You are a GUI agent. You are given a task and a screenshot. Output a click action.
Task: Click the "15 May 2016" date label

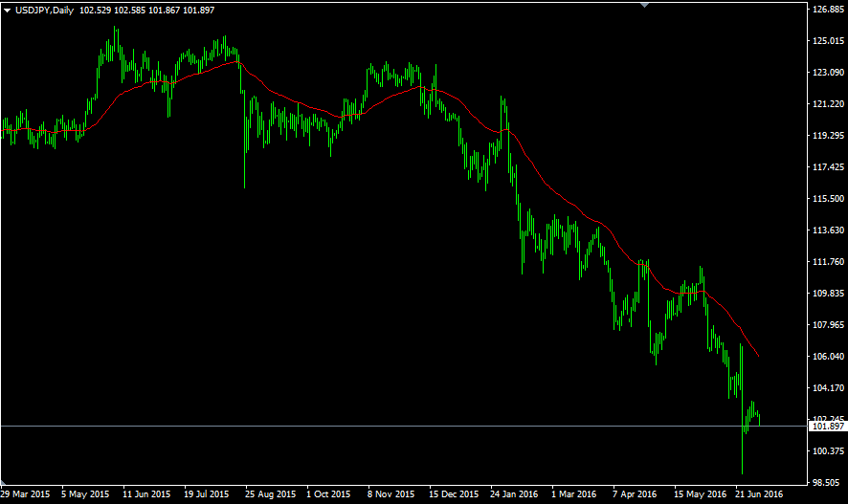700,494
